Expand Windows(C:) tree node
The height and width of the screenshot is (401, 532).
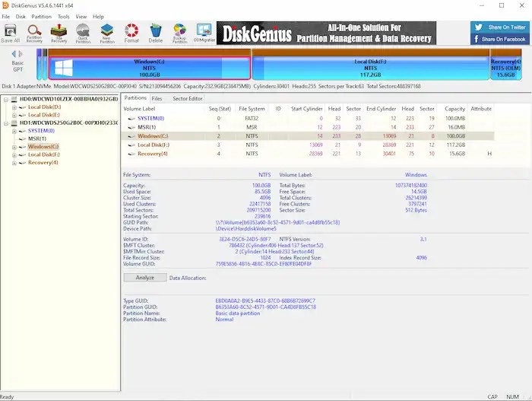pos(14,147)
